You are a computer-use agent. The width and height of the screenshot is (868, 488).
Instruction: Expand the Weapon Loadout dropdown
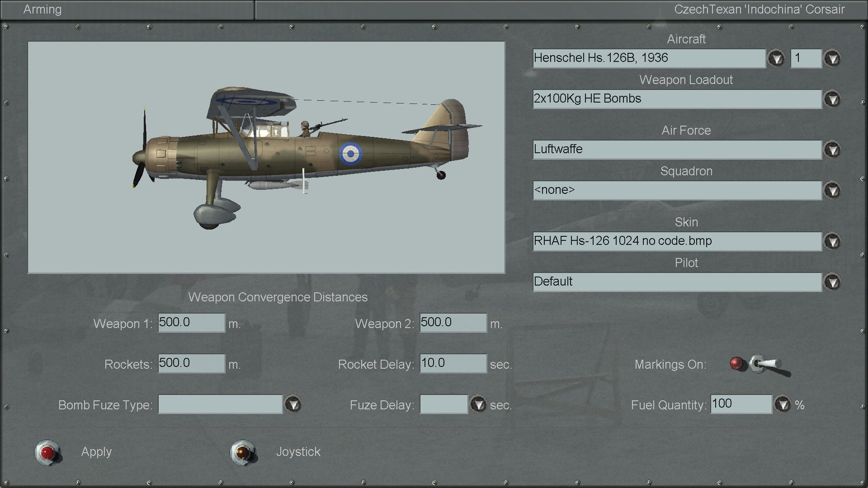point(832,99)
